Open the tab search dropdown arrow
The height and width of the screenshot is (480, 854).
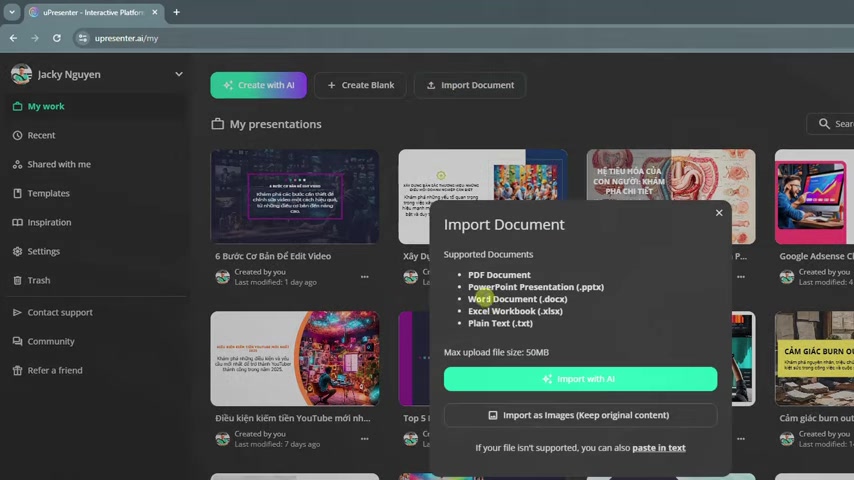(11, 12)
